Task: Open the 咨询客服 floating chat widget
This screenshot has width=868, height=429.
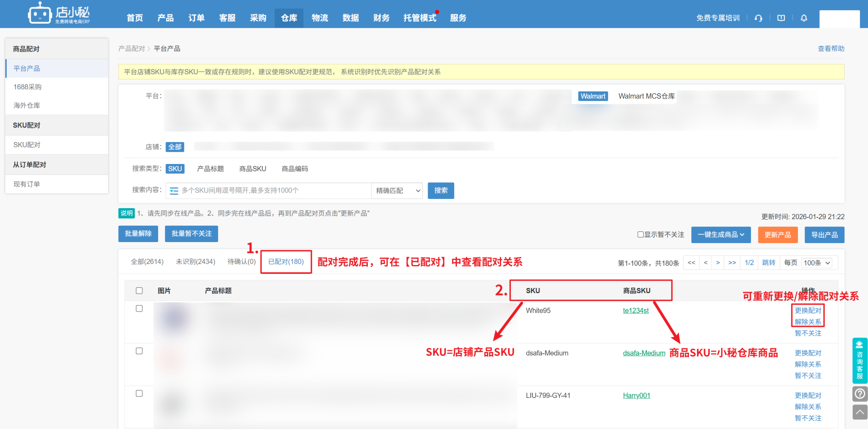Action: click(x=860, y=360)
